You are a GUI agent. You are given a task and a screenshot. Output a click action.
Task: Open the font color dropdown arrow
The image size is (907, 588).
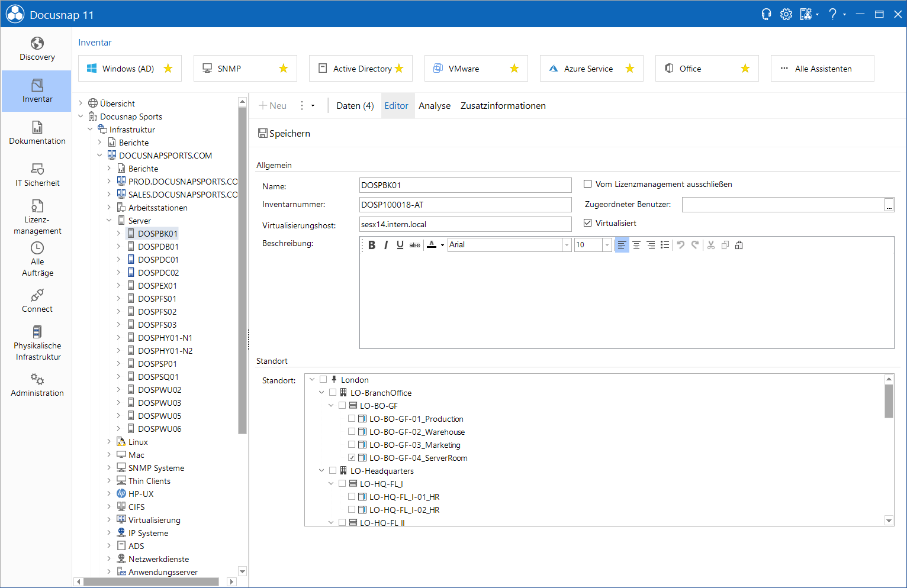point(442,245)
